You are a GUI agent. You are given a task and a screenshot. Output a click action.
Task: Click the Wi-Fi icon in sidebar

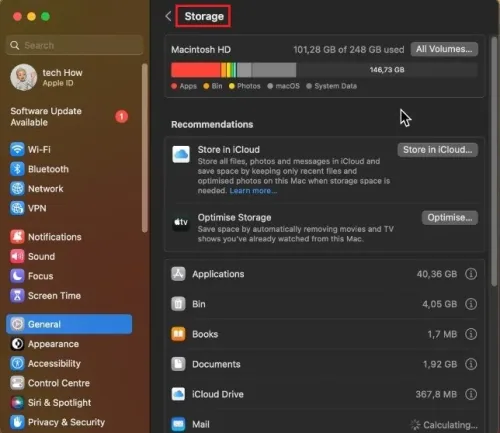(x=17, y=149)
